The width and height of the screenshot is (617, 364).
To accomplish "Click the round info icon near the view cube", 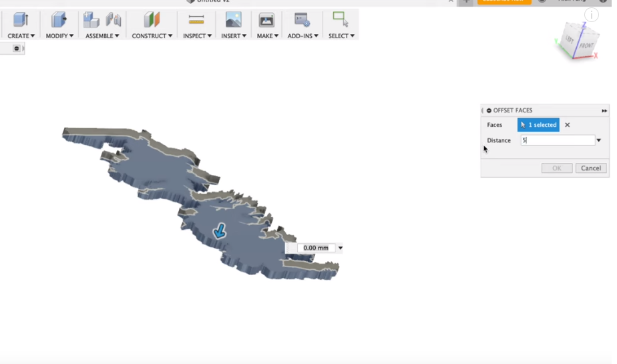I will pyautogui.click(x=592, y=15).
